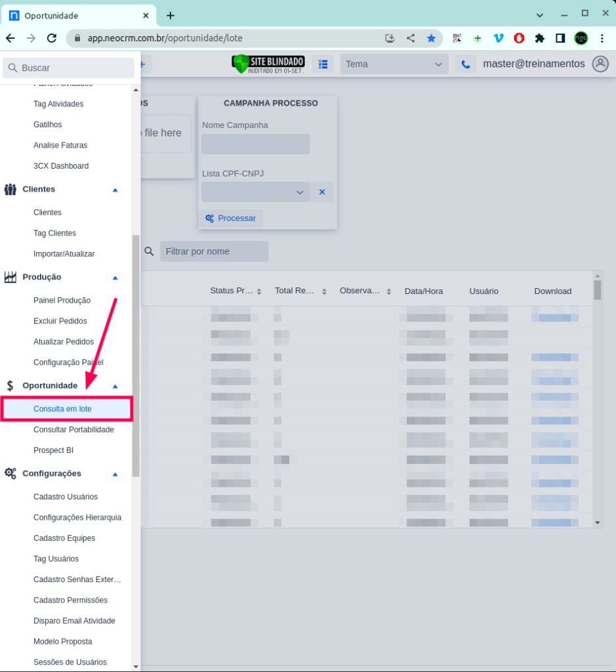Click the table's vertical scrollbar
Screen dimensions: 616x672
point(597,394)
